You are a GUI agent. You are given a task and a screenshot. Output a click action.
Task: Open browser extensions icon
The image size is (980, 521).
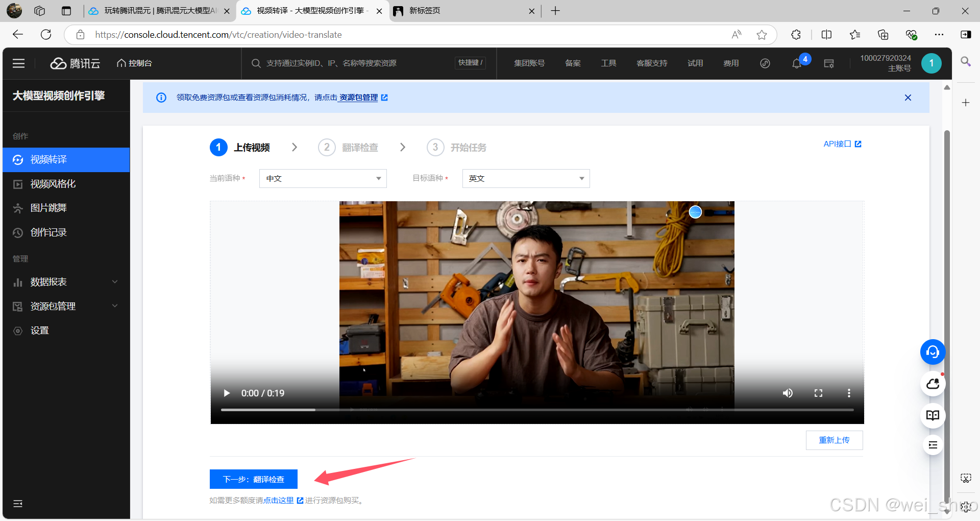click(796, 35)
